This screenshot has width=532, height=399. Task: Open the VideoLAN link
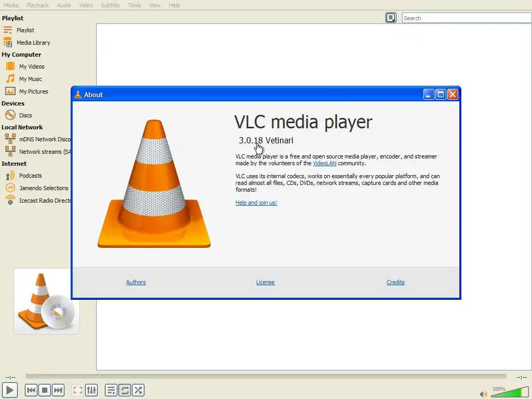pyautogui.click(x=325, y=163)
